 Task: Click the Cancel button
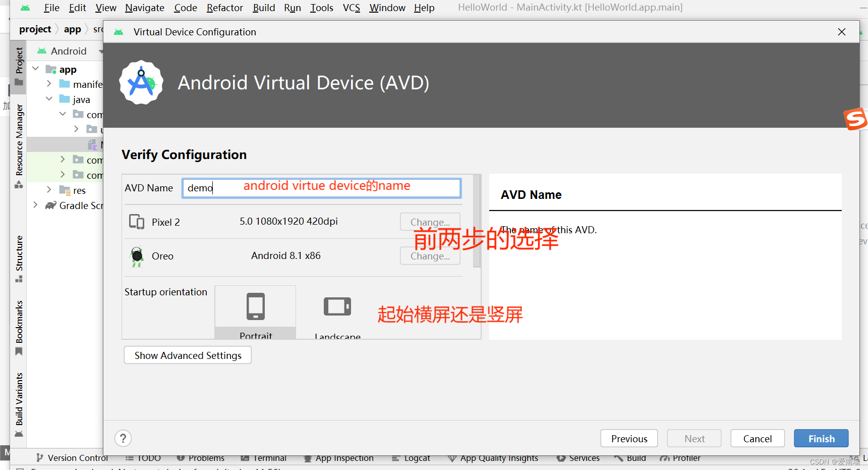click(x=758, y=438)
